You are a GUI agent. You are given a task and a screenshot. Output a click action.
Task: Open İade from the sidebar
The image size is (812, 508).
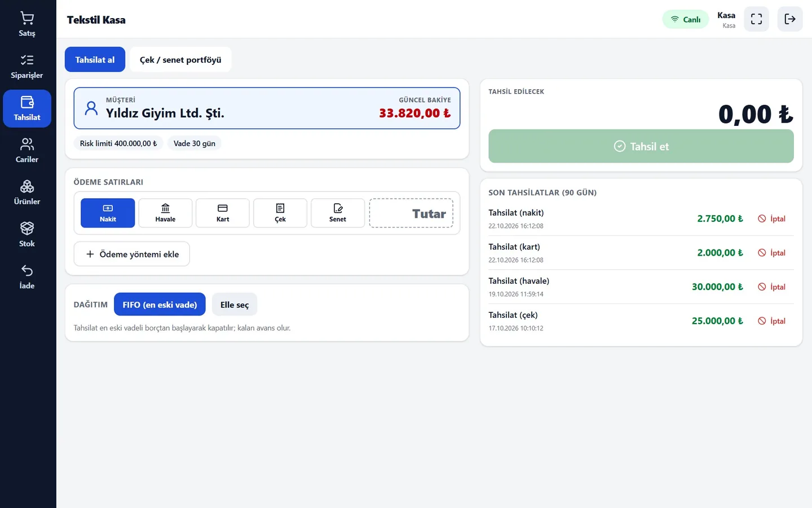pos(27,277)
